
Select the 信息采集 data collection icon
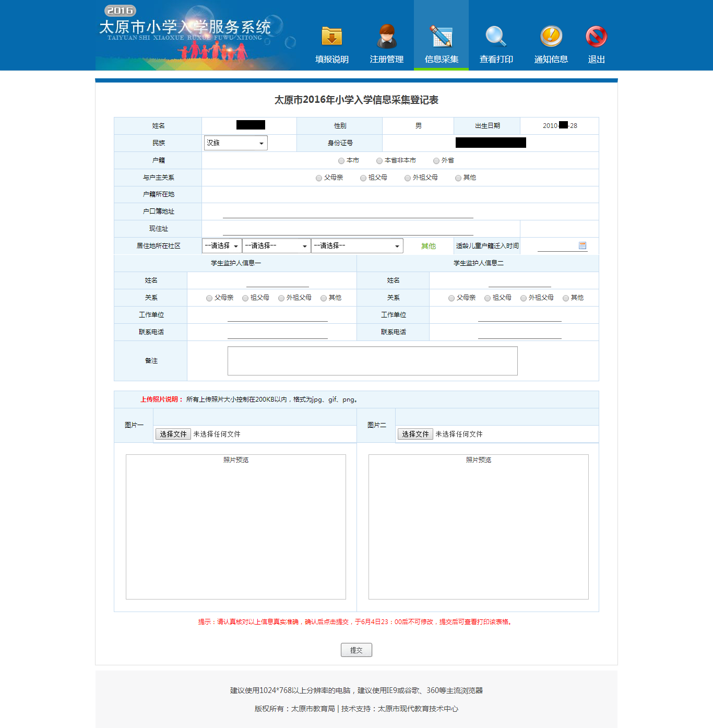coord(441,37)
